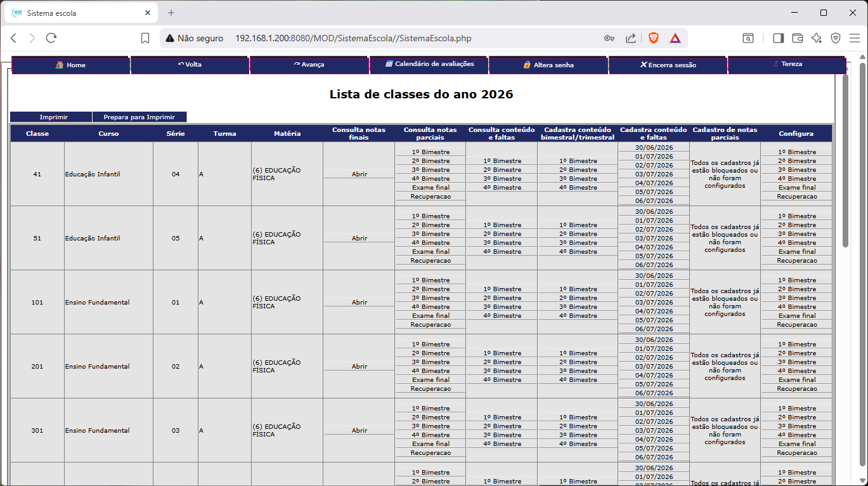Open classe 41 Consulta conteúdo 2º Bimestre

[x=502, y=169]
